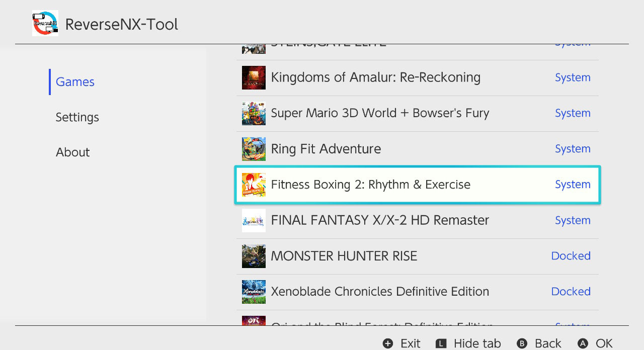Select the Super Mario 3D World row title

[x=380, y=113]
